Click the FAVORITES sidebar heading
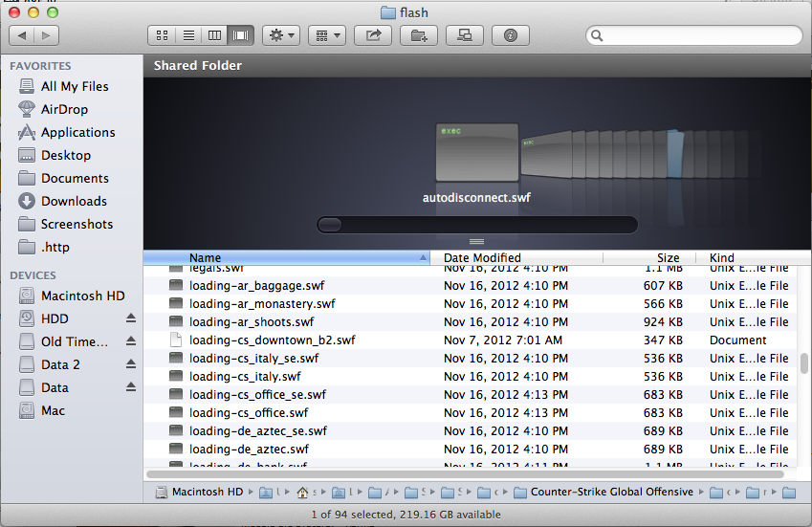The height and width of the screenshot is (527, 812). 40,66
